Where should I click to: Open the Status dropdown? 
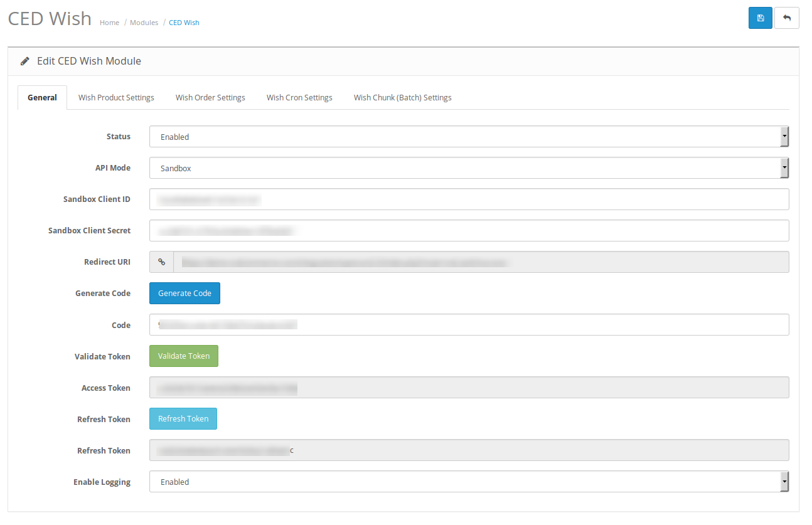coord(469,137)
